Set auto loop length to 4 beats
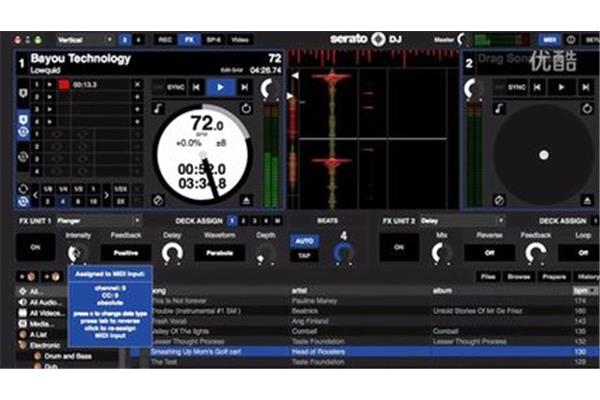Image resolution: width=600 pixels, height=400 pixels. (x=63, y=201)
